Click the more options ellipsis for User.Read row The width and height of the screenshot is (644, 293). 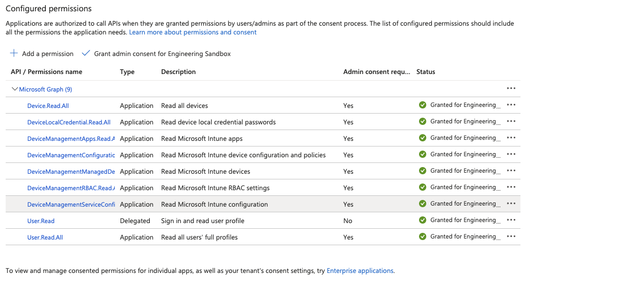pyautogui.click(x=511, y=220)
